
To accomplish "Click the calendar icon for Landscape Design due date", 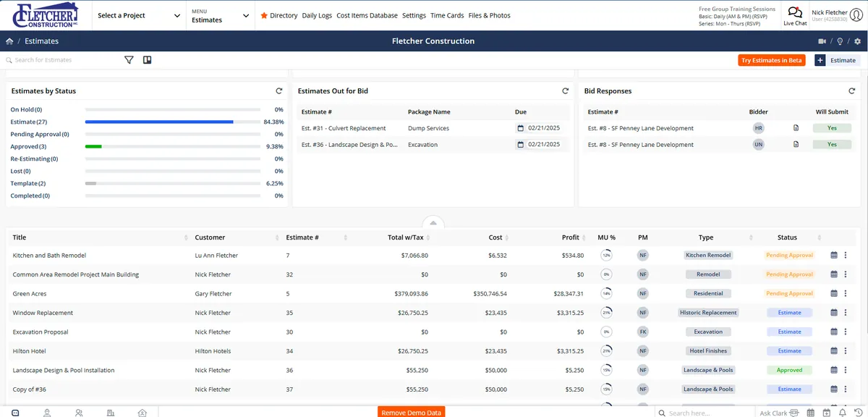I will [x=520, y=145].
